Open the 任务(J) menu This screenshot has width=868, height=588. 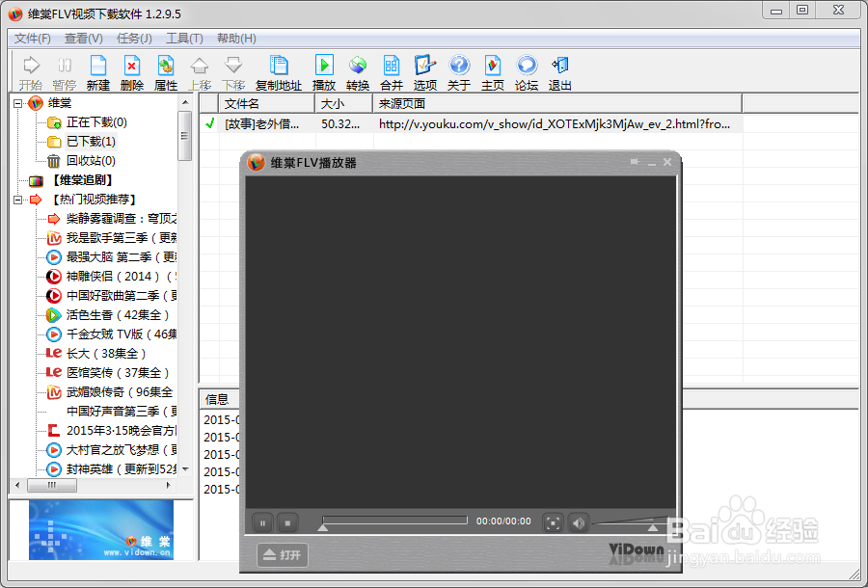click(x=134, y=39)
